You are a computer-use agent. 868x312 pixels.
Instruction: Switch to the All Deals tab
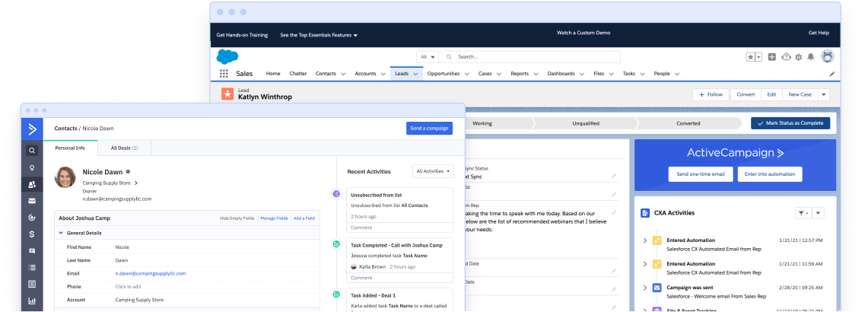124,148
